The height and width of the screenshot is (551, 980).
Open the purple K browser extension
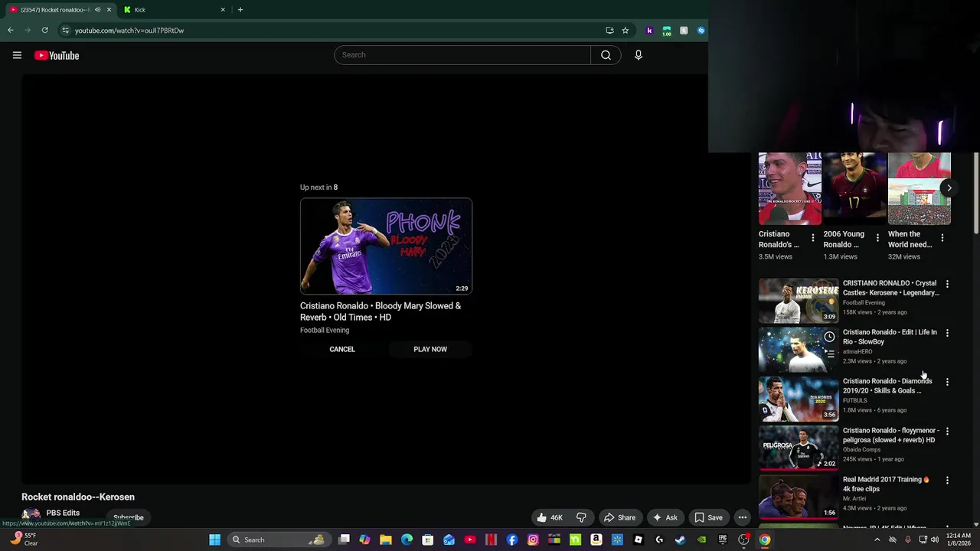[x=649, y=31]
